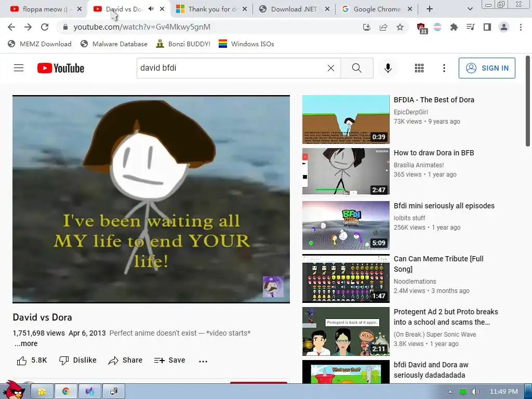532x399 pixels.
Task: Click 'How to draw Dora in BFB' title
Action: 434,153
